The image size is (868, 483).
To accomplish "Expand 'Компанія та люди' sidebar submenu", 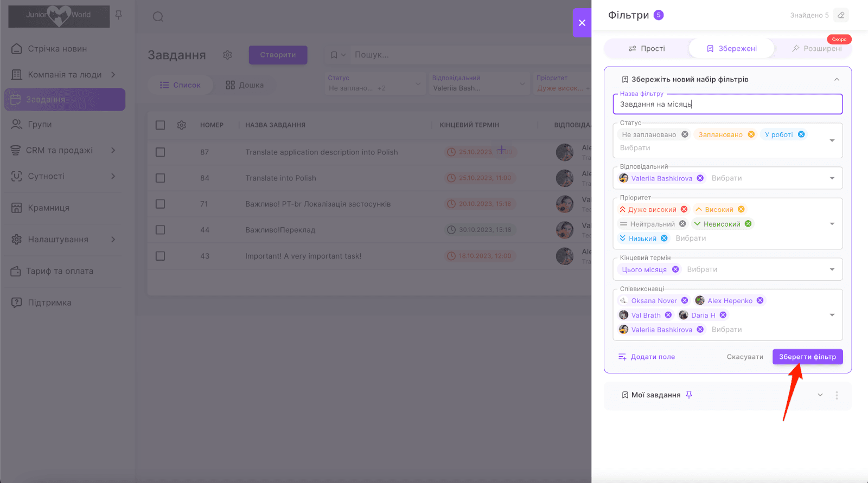I will click(x=113, y=75).
